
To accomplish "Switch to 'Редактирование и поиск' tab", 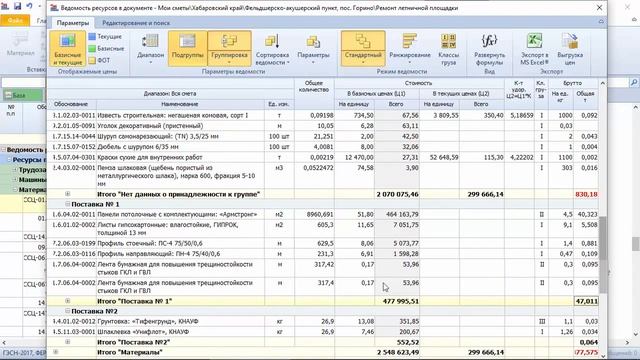I will pos(136,23).
